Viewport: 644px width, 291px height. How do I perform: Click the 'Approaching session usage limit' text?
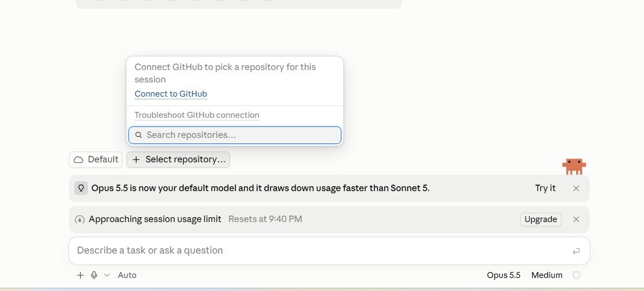pyautogui.click(x=155, y=219)
